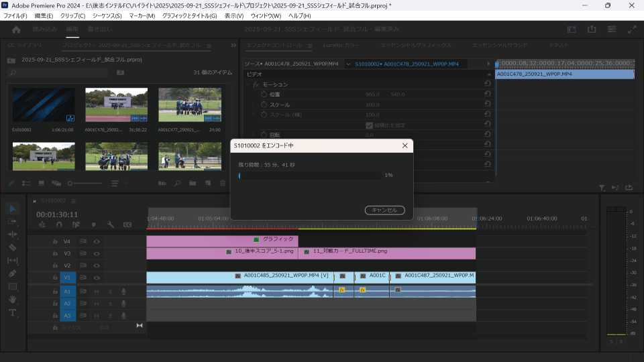
Task: Switch to the 書き出し tab
Action: pyautogui.click(x=99, y=29)
